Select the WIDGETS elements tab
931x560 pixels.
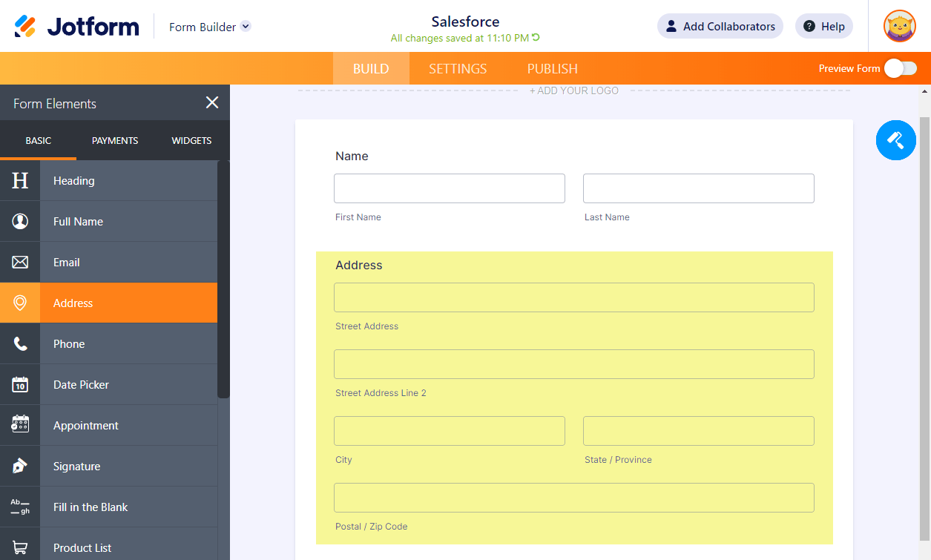click(x=191, y=140)
